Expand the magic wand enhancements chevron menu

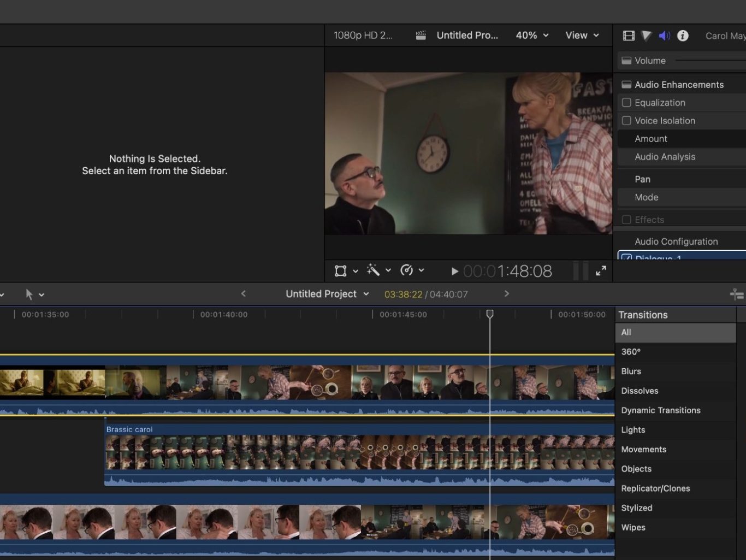(388, 270)
